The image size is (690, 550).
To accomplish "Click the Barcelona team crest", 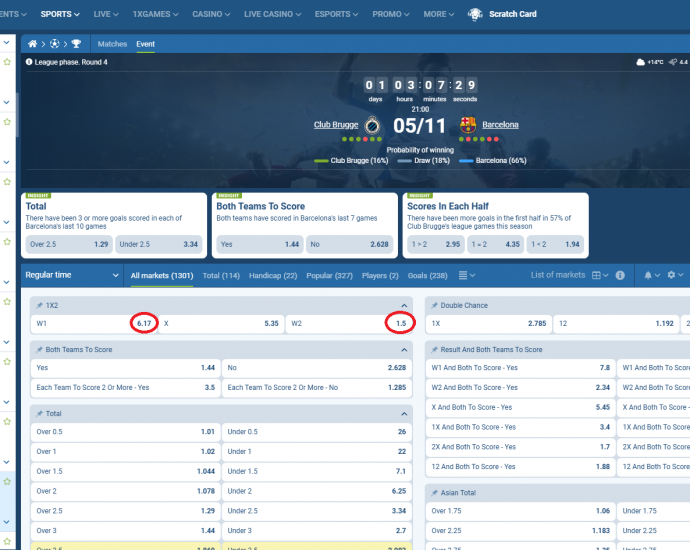I will [468, 125].
